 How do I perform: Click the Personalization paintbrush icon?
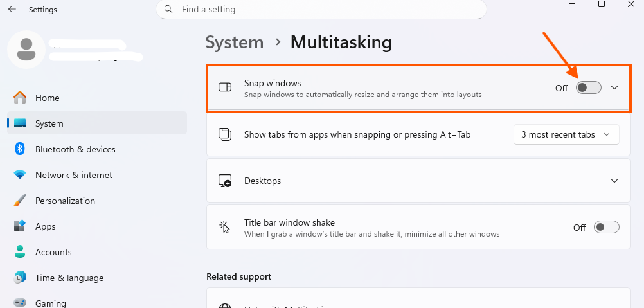point(20,201)
